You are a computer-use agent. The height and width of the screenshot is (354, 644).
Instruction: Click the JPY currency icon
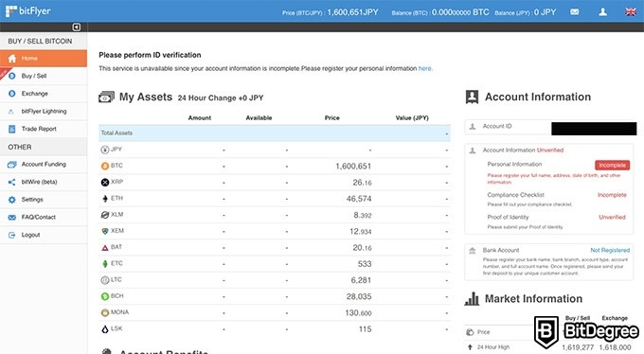click(105, 150)
